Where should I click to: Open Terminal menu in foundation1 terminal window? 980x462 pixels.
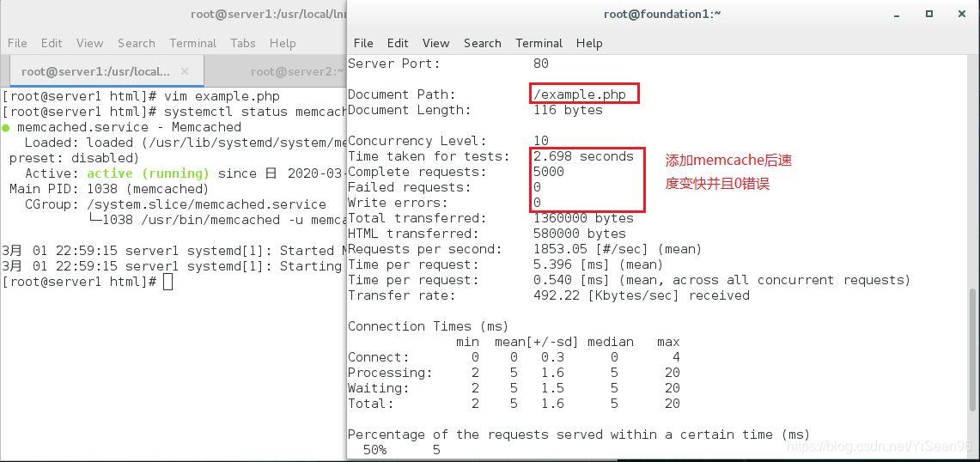[539, 43]
